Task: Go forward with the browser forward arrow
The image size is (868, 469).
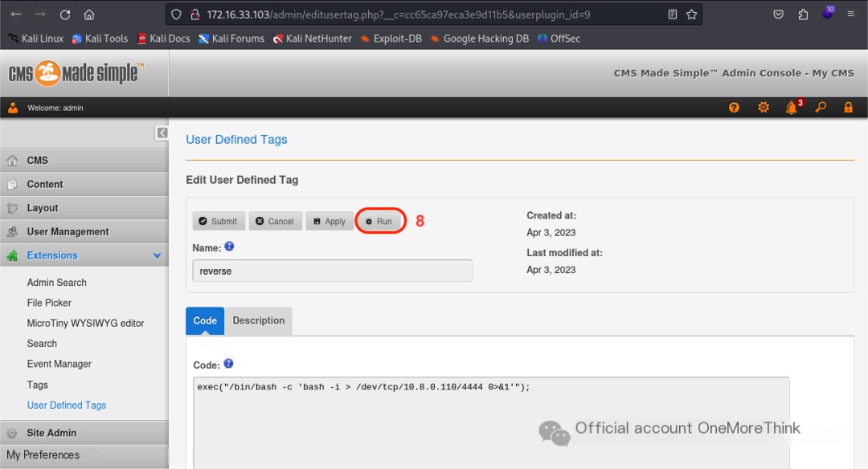Action: (40, 14)
